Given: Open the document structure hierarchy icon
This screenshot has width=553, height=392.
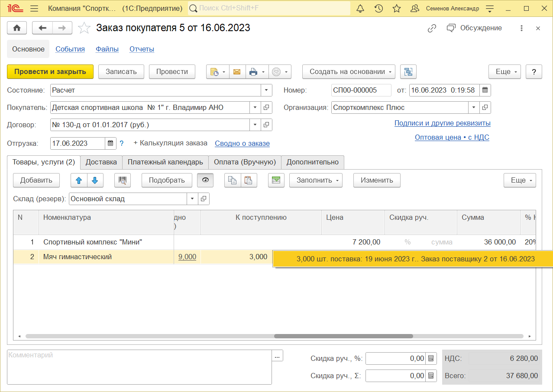Looking at the screenshot, I should point(408,72).
